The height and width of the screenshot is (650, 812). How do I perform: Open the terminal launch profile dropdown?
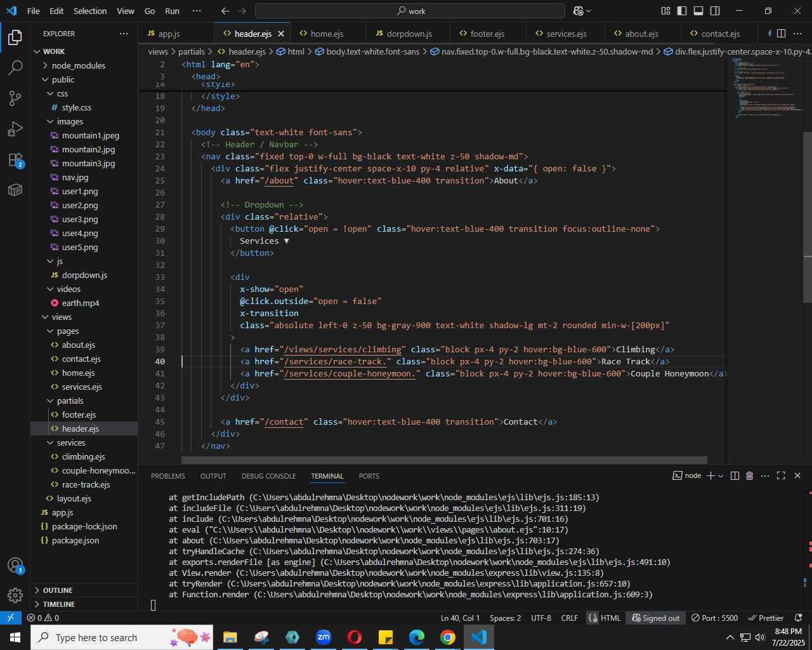[x=721, y=475]
